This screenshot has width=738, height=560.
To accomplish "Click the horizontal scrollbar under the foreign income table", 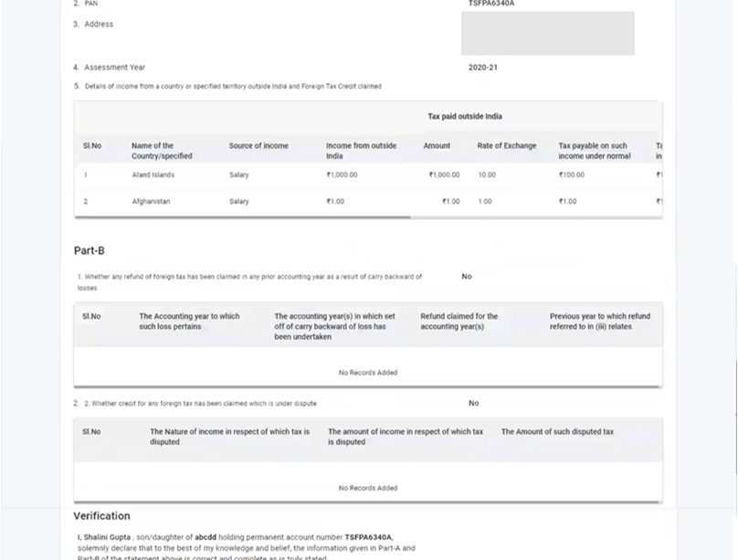I will point(243,218).
